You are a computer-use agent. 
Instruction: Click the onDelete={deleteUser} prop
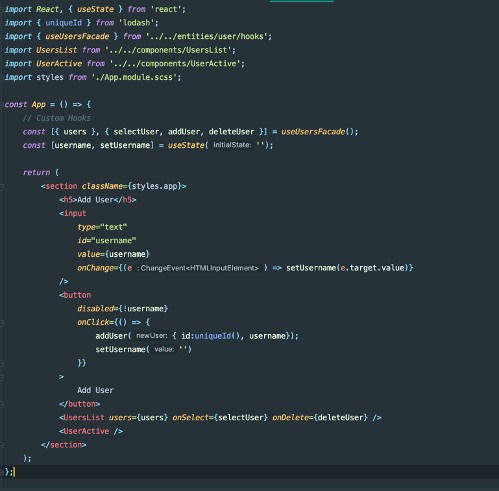click(x=320, y=417)
